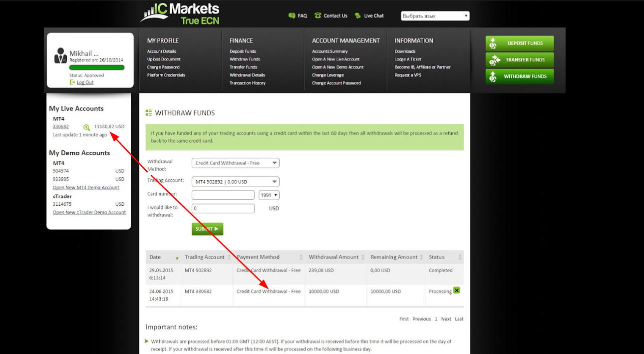Screen dimensions: 644x354
Task: Click the 11130,82 USD balance text
Action: coord(109,127)
